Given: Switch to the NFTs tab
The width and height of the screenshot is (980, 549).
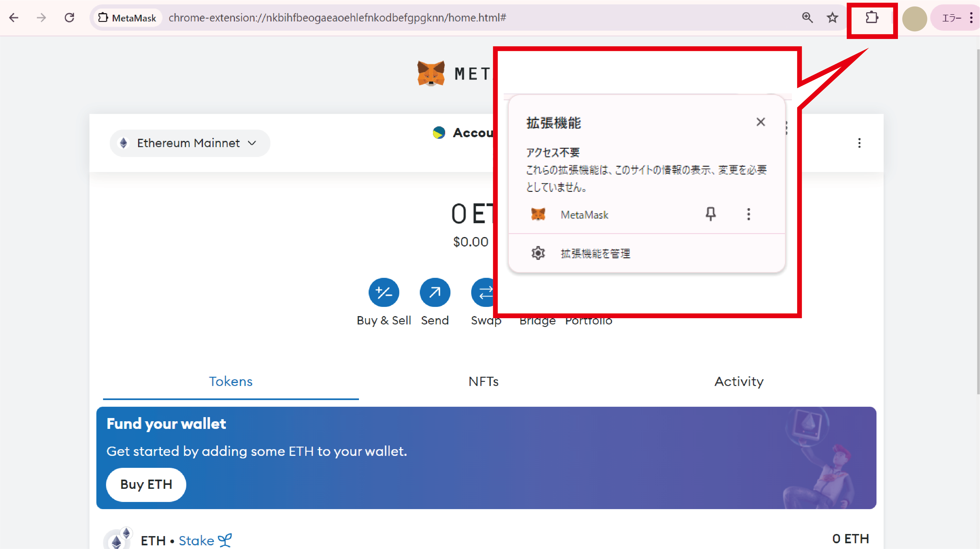Looking at the screenshot, I should pyautogui.click(x=483, y=382).
